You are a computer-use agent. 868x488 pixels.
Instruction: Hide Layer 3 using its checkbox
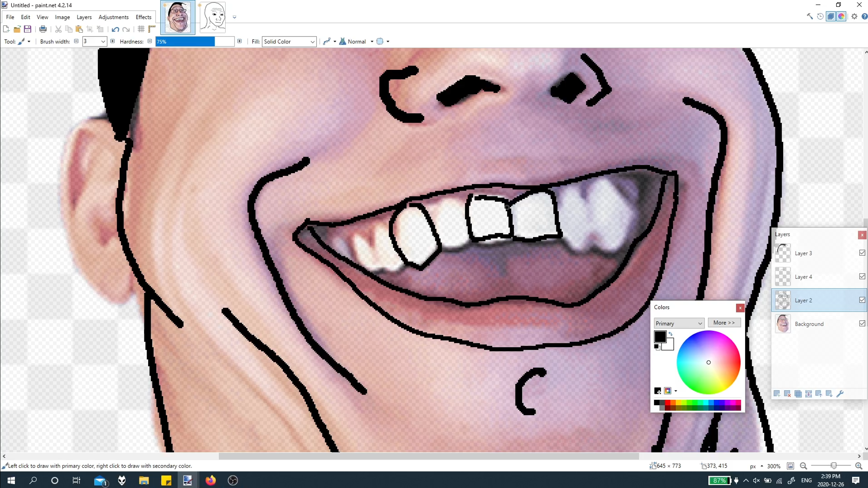coord(862,253)
